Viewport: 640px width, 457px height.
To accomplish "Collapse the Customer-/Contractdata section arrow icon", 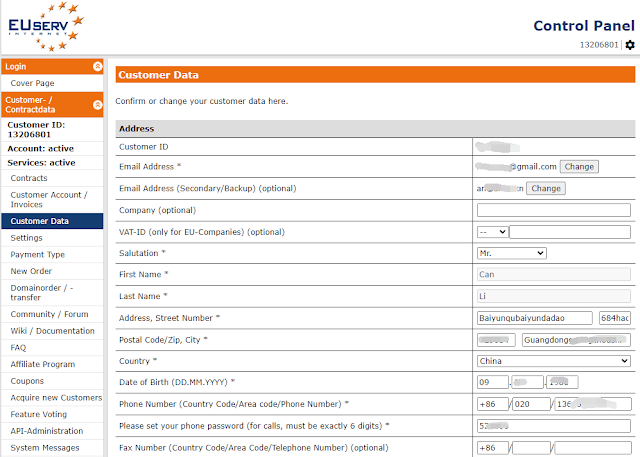I will (97, 104).
